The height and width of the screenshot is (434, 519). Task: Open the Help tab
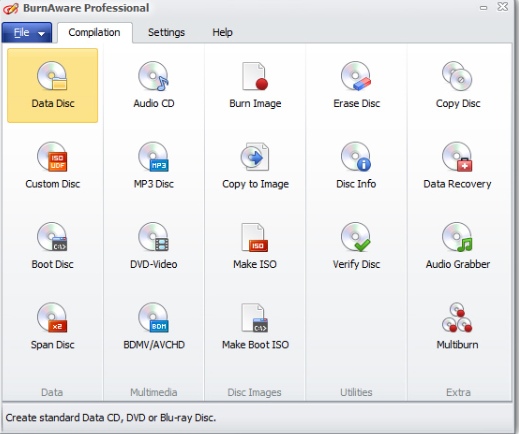pyautogui.click(x=222, y=33)
